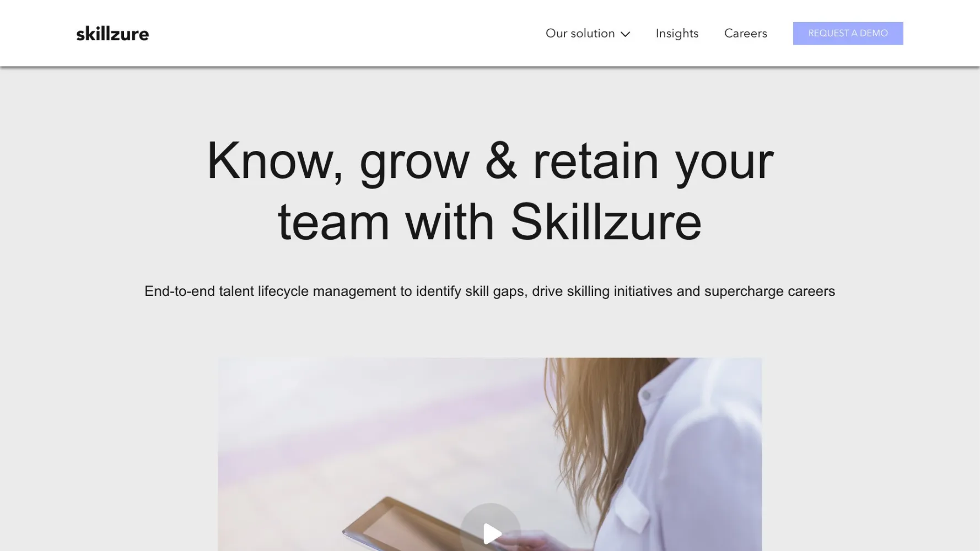This screenshot has width=980, height=551.
Task: Click the ampersand in the headline
Action: [501, 161]
